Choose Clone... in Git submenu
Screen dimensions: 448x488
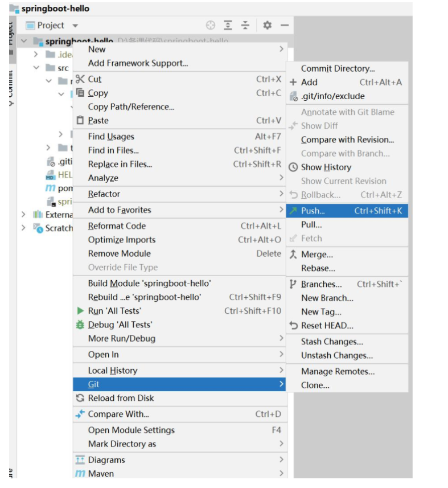click(x=347, y=385)
